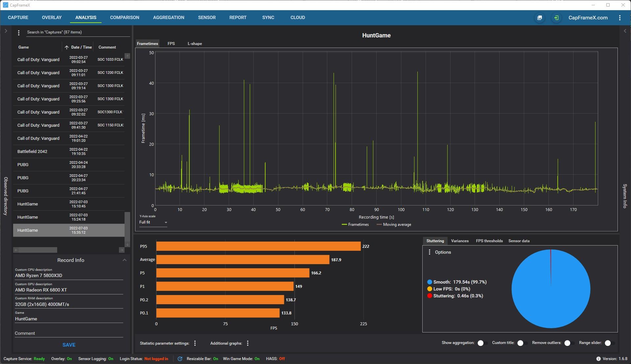Switch to the CAPTURE tab
This screenshot has width=631, height=364.
[x=18, y=18]
